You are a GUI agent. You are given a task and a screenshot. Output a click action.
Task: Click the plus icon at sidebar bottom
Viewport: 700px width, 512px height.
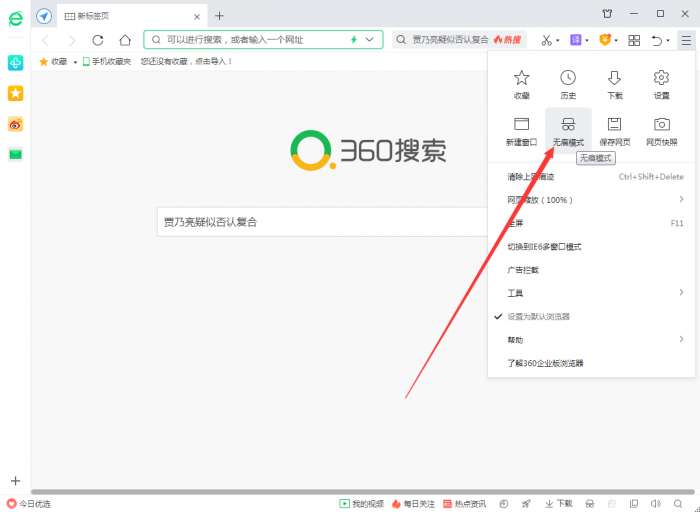[x=16, y=481]
